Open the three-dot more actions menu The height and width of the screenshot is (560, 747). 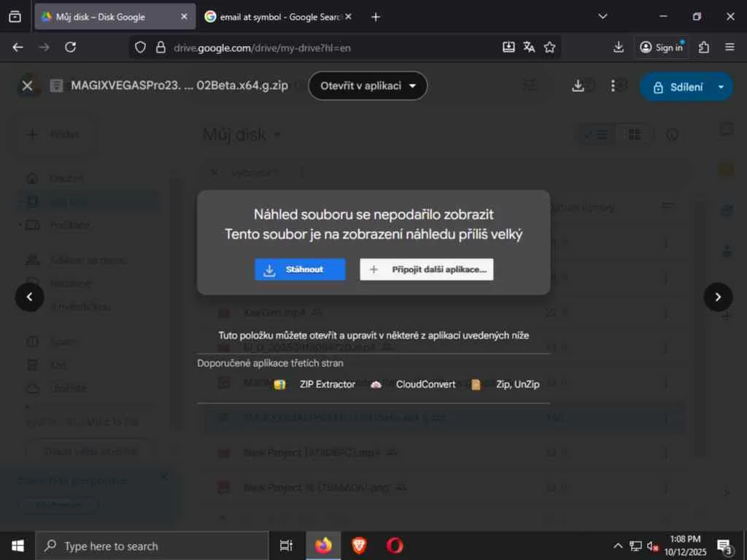[613, 86]
